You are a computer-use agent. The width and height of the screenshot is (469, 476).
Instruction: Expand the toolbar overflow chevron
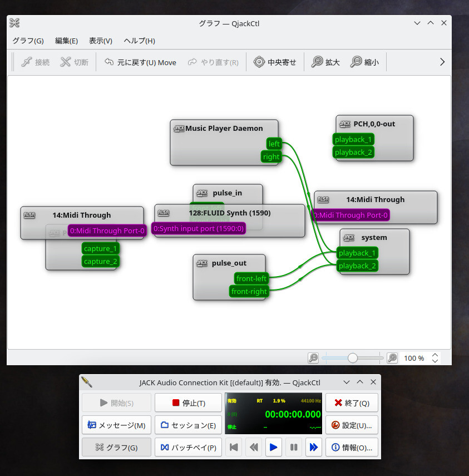tap(442, 62)
